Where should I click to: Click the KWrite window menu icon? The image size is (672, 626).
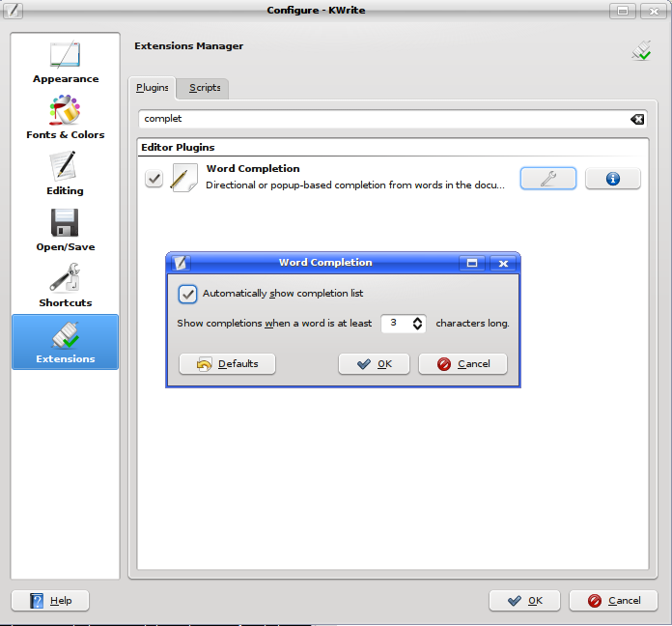coord(13,11)
